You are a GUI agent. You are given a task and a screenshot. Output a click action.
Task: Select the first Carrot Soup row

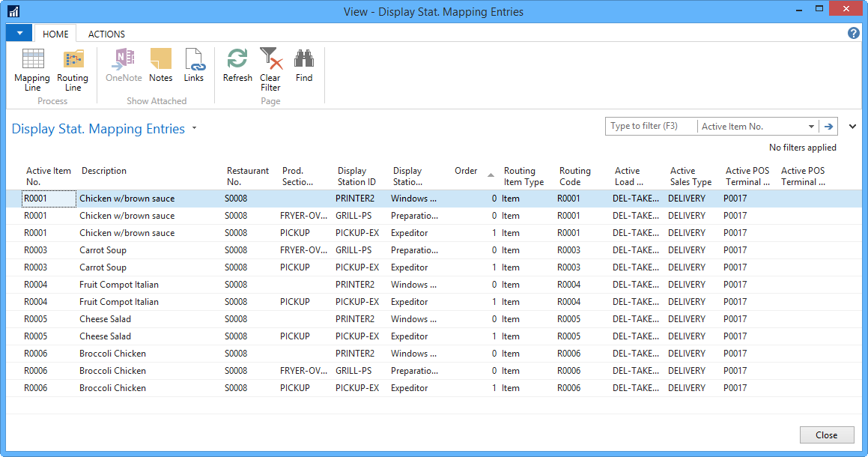[x=103, y=250]
